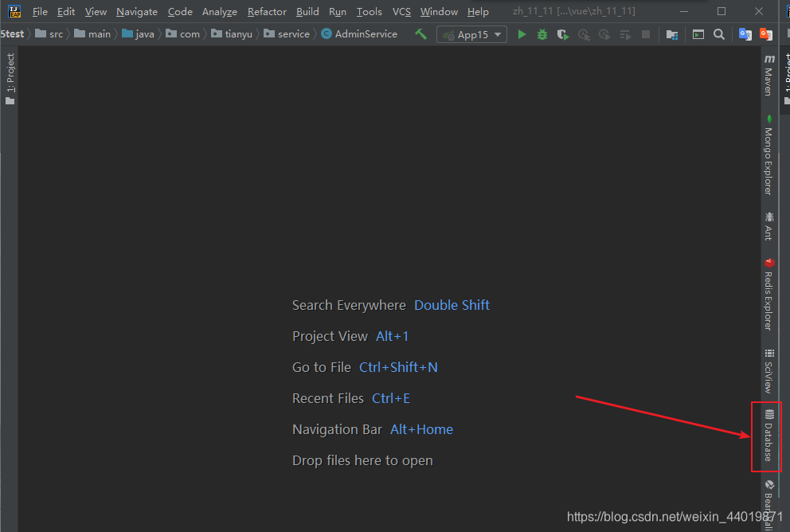Open the Maven tool window
Screen dimensions: 790x532
768,75
